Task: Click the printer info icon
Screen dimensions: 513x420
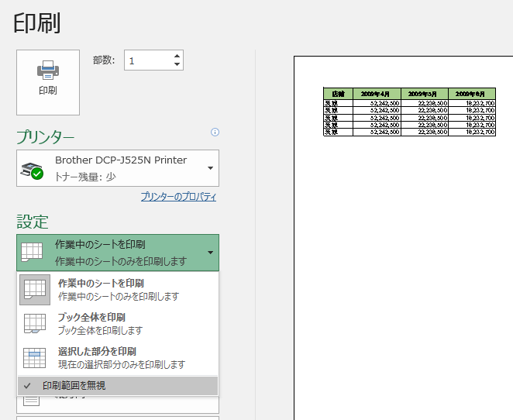Action: (x=215, y=133)
